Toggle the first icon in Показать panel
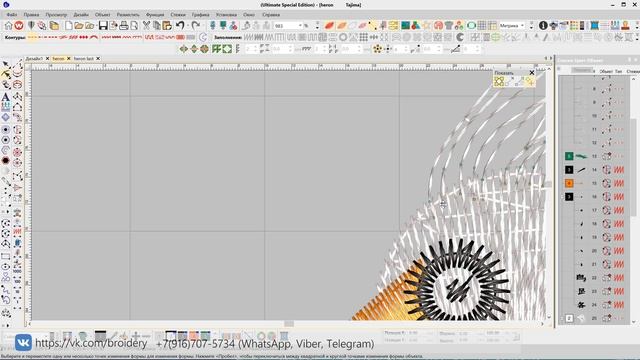 pyautogui.click(x=499, y=82)
